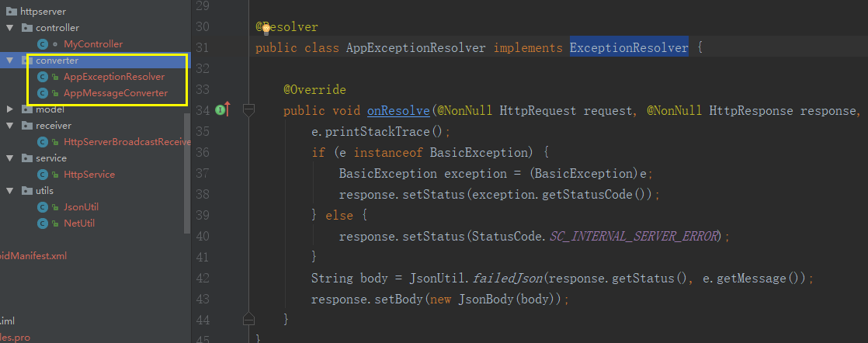Select the receiver package label
This screenshot has height=343, width=868.
click(54, 126)
